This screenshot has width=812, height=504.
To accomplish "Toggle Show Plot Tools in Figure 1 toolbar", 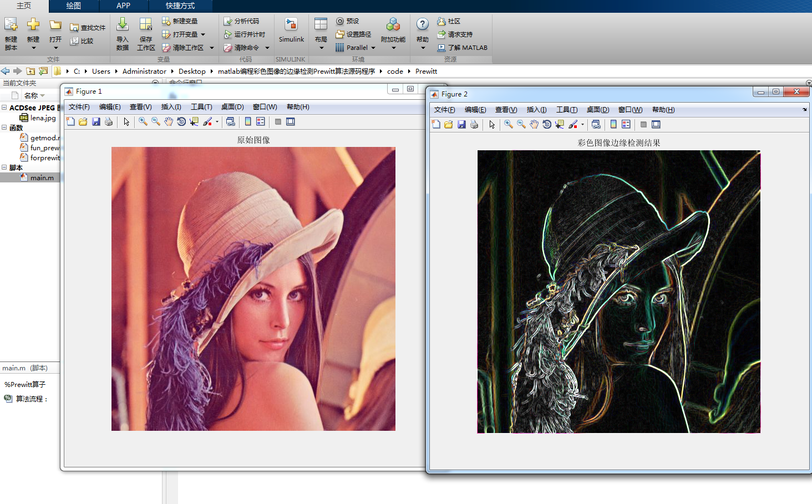I will click(x=291, y=122).
